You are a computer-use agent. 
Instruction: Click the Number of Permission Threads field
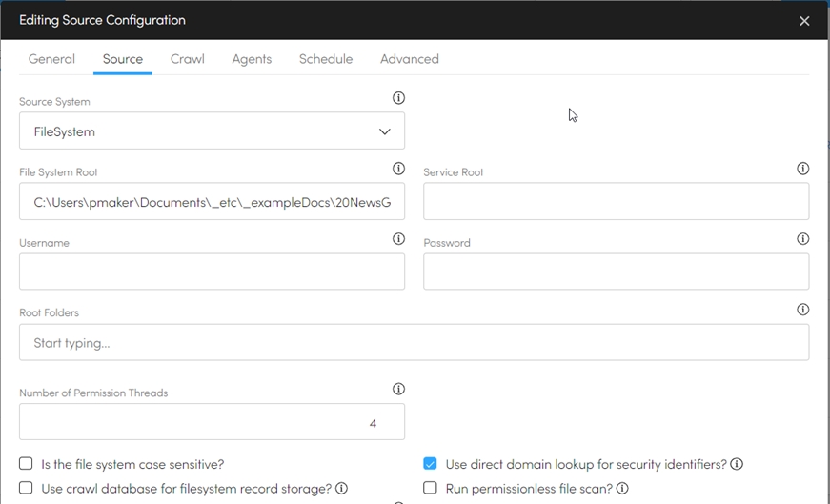point(212,422)
